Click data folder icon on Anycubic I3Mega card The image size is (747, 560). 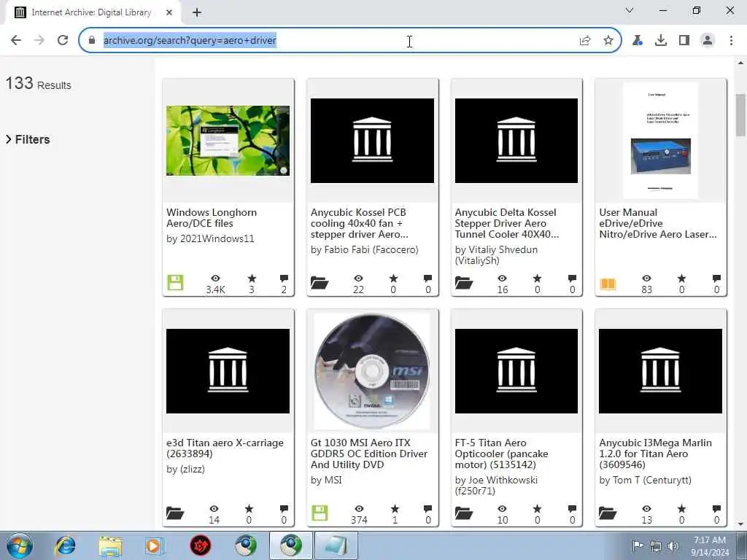pyautogui.click(x=608, y=513)
